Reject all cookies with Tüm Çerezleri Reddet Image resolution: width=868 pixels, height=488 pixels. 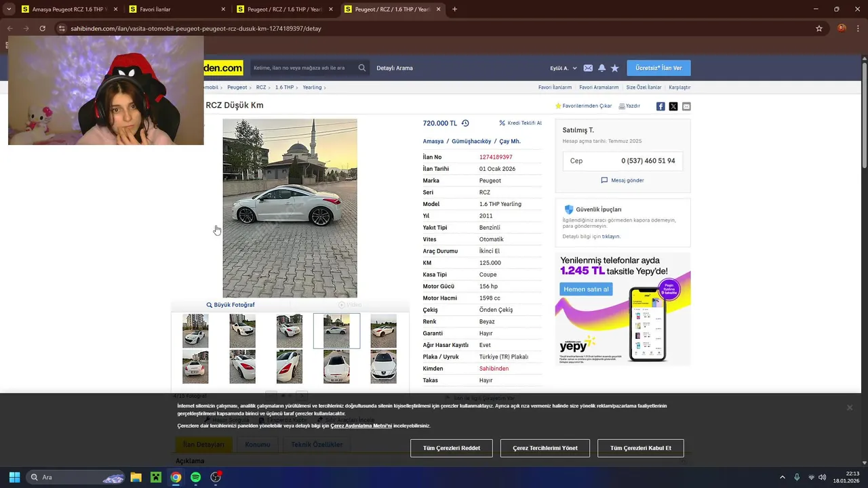[452, 448]
